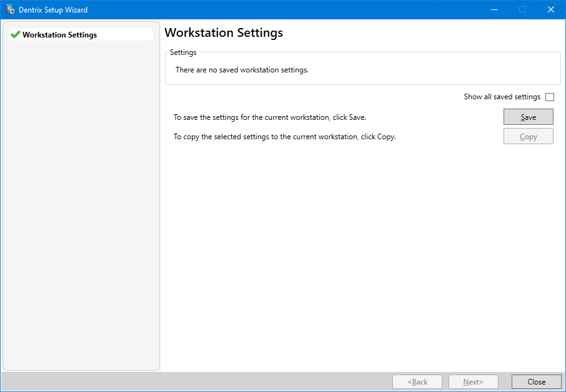Select Workstation Settings step in the sidebar

point(60,35)
